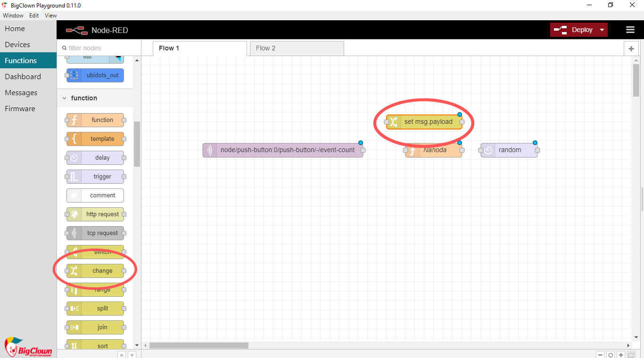Select the tcp request palette node

point(95,233)
